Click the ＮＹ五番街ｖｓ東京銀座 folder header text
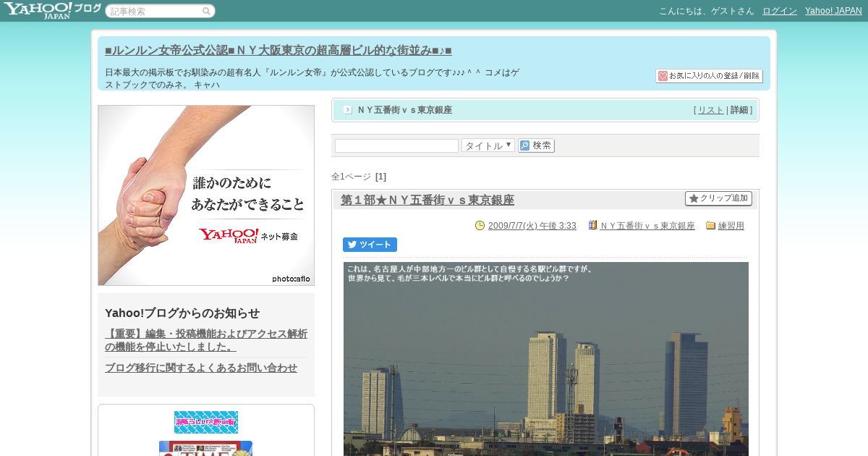Image resolution: width=868 pixels, height=456 pixels. point(405,110)
